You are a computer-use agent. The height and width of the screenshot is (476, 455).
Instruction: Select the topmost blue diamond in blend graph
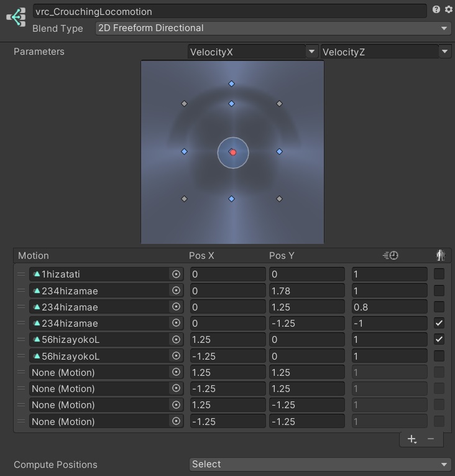coord(231,83)
